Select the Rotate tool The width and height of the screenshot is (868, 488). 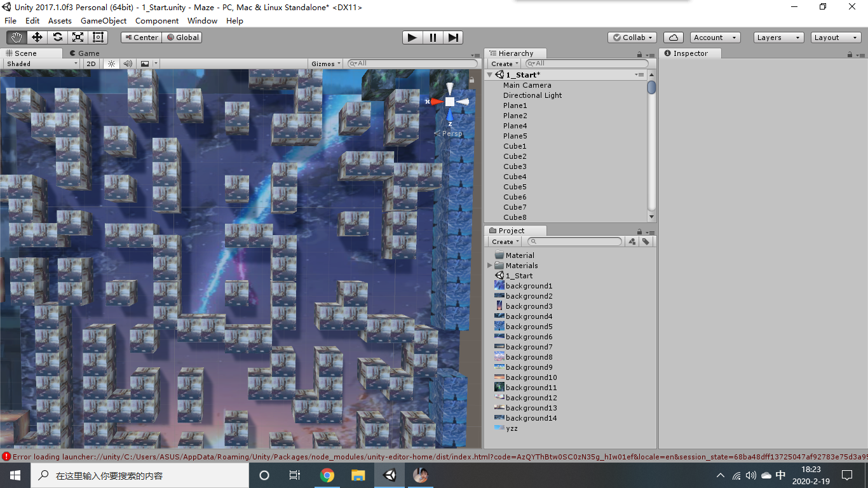[57, 37]
